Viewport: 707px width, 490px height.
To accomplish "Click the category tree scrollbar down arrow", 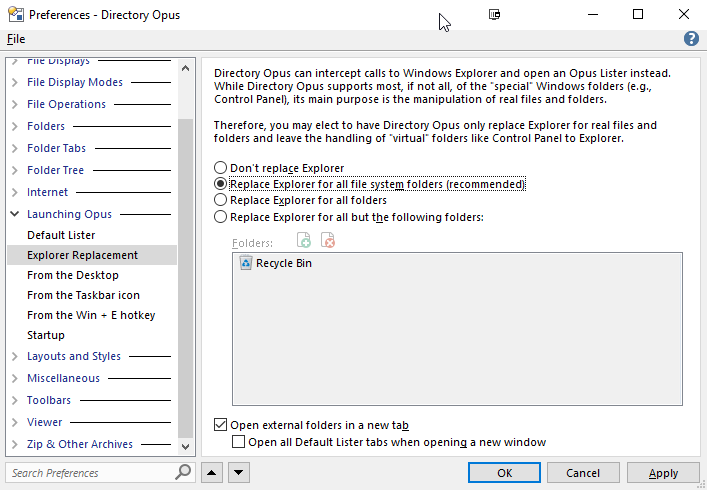I will 185,447.
